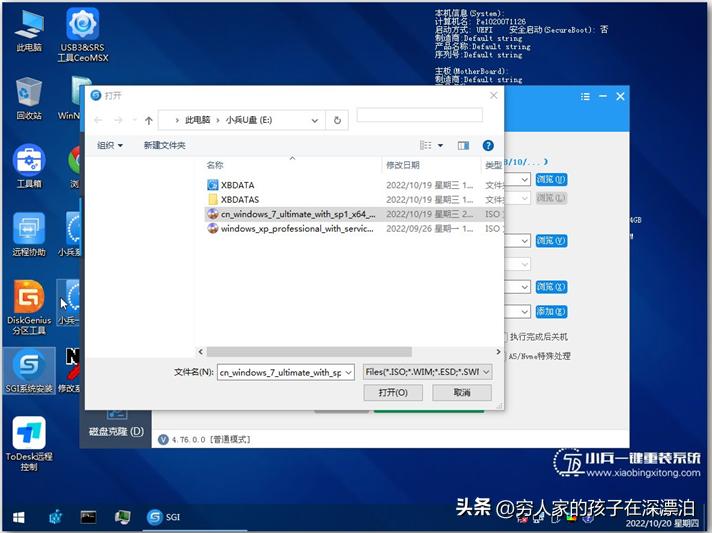Open the 远程协助 desktop icon
This screenshot has height=533, width=712.
[x=29, y=234]
